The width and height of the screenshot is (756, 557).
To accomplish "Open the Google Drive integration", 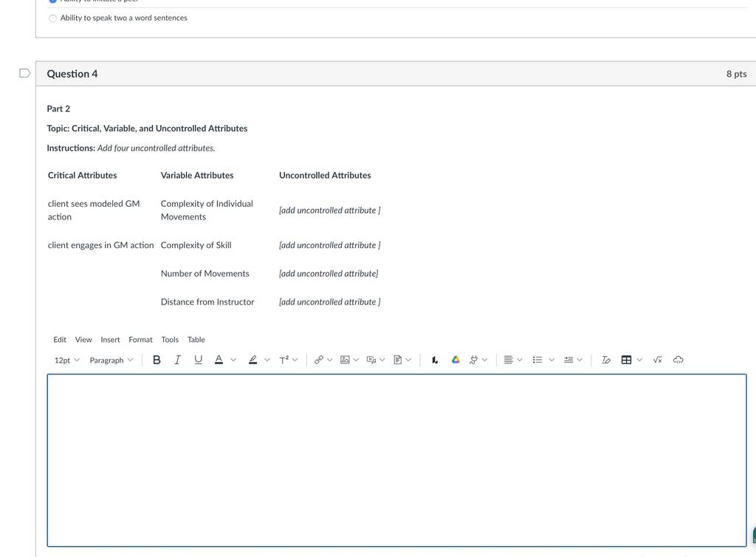I will coord(456,360).
